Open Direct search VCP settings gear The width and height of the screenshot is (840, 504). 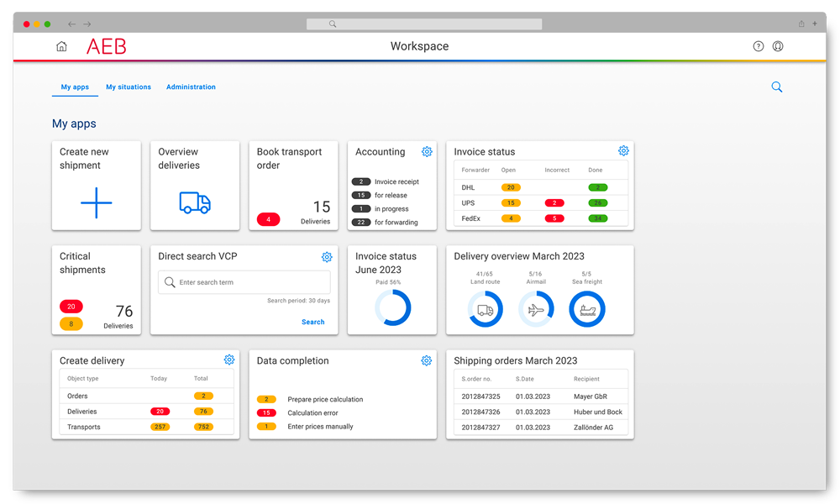point(327,257)
